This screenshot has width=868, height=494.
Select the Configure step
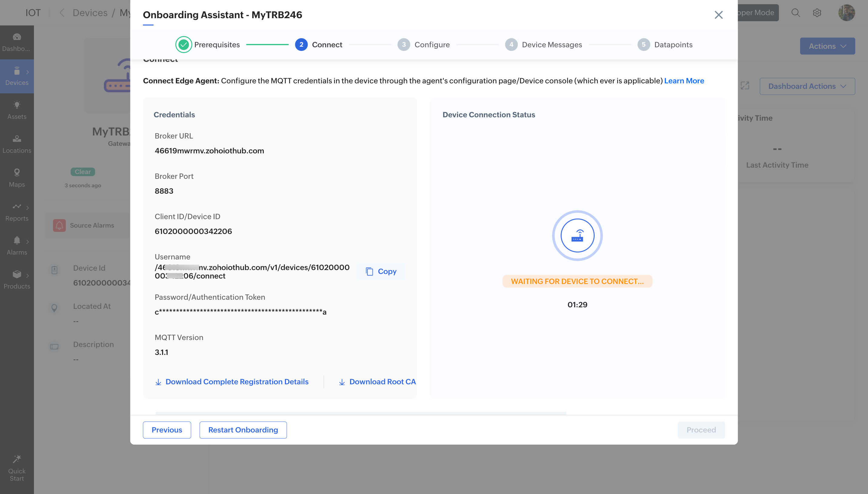423,45
